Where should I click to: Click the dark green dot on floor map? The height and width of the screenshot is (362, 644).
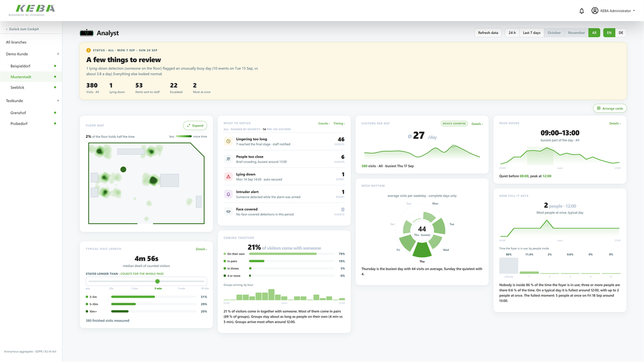(123, 169)
